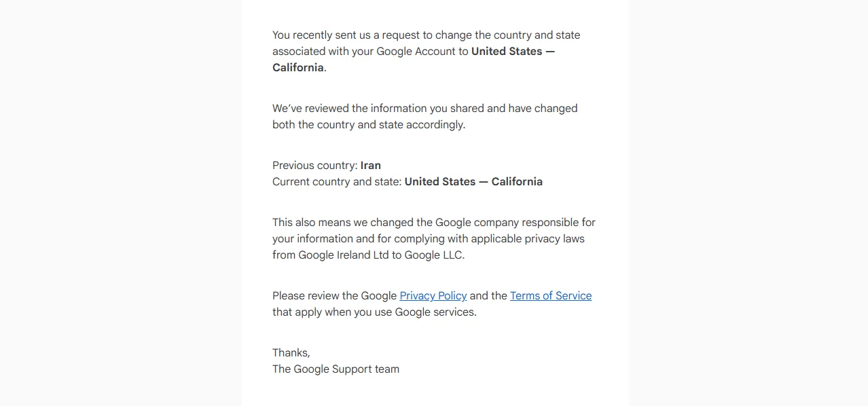Viewport: 868px width, 406px height.
Task: Click the bold 'Iran' previous country text
Action: (371, 165)
